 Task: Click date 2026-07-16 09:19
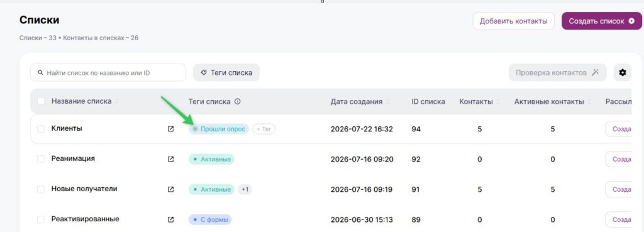[362, 189]
